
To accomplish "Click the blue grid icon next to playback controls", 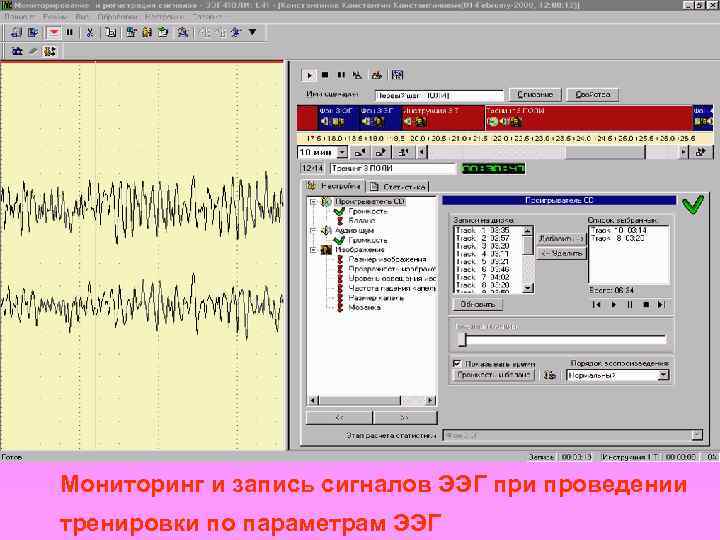I will point(398,75).
